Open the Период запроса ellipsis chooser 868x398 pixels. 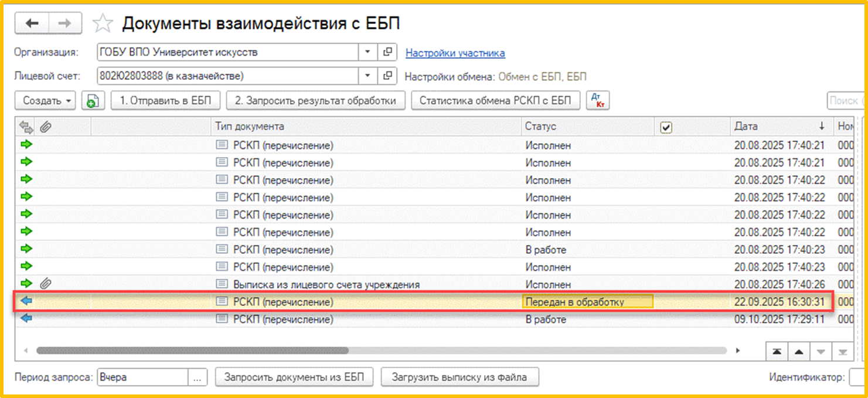(198, 377)
